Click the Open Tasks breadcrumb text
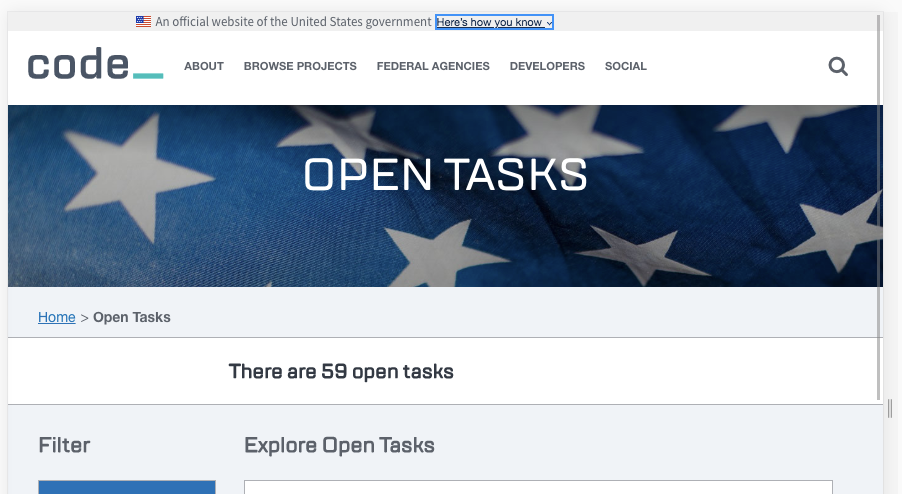This screenshot has width=902, height=494. pyautogui.click(x=132, y=317)
